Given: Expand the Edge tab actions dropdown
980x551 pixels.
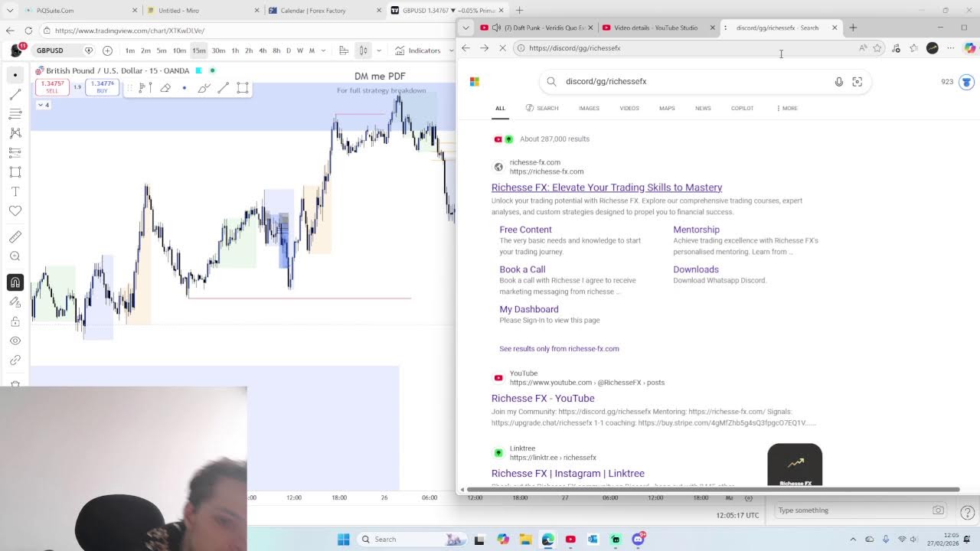Looking at the screenshot, I should [465, 28].
